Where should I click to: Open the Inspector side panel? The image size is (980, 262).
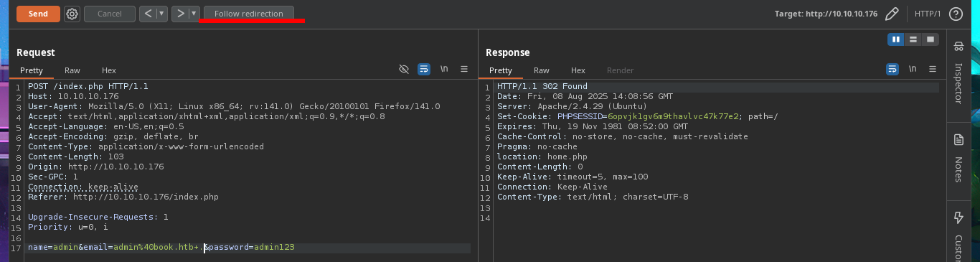tap(958, 72)
